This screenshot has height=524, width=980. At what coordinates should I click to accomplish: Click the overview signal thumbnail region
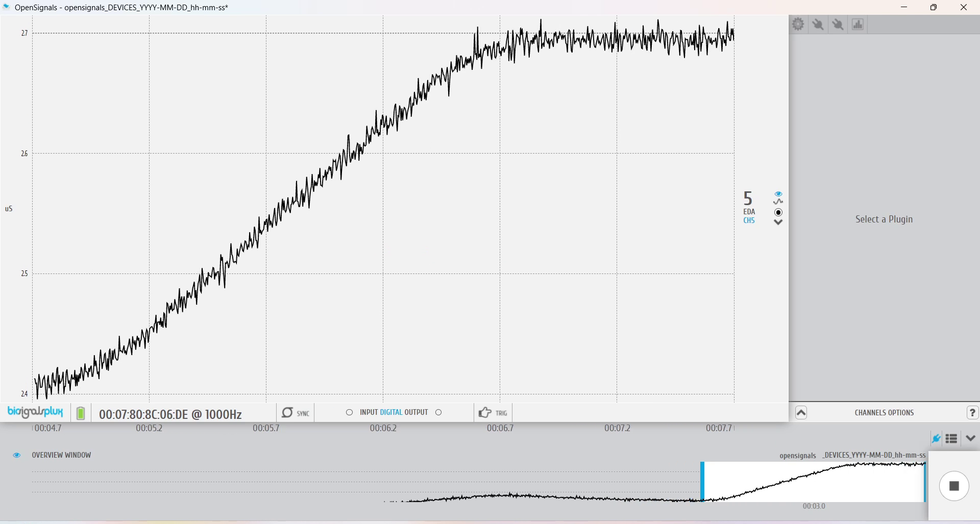click(x=814, y=482)
